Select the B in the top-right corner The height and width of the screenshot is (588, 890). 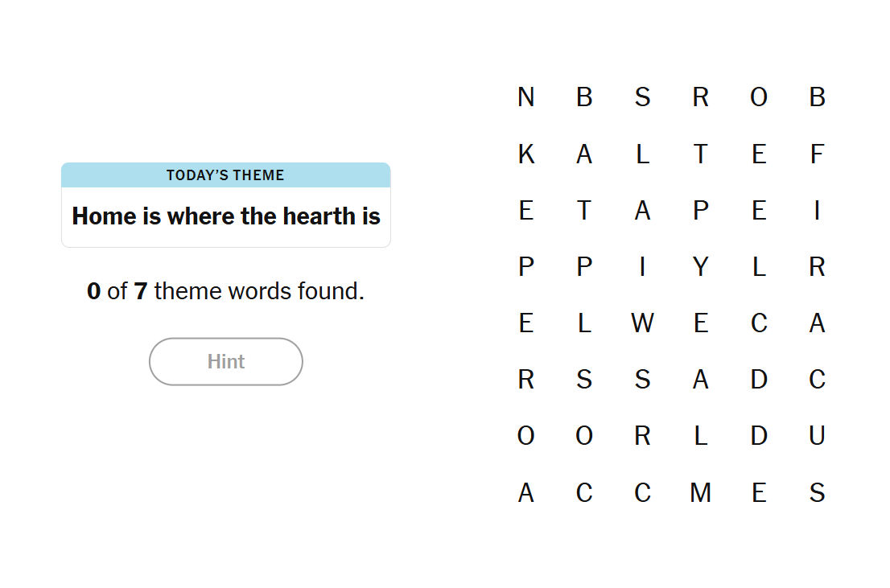coord(817,97)
